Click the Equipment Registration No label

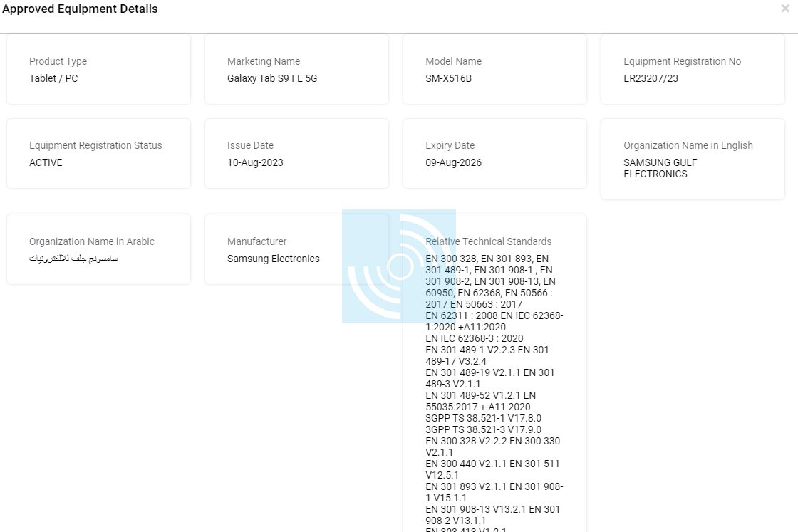click(x=682, y=61)
